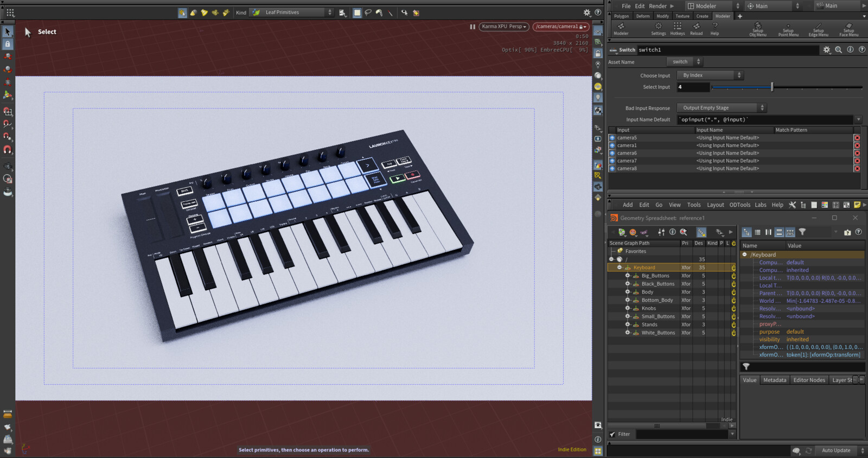Open Choose Input By Index dropdown
868x458 pixels.
(x=710, y=75)
